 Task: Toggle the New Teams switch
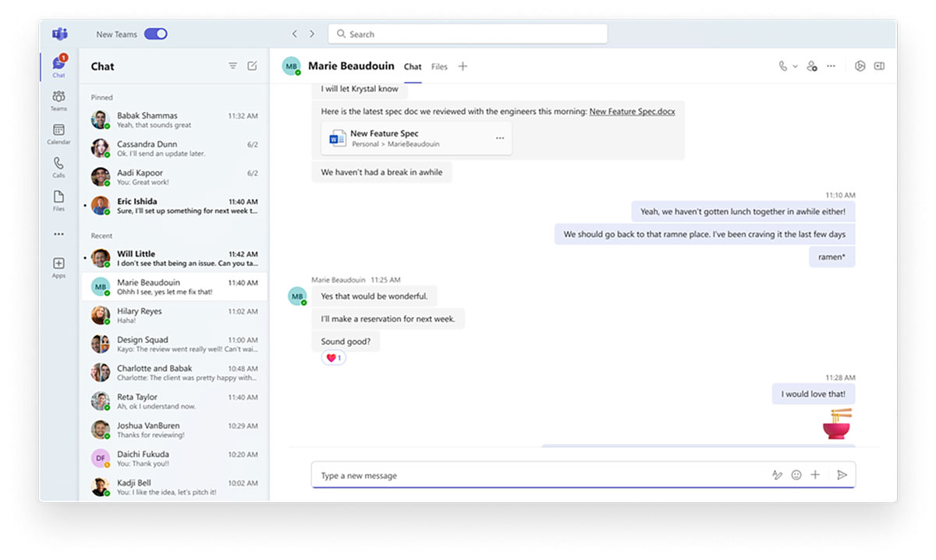tap(155, 34)
